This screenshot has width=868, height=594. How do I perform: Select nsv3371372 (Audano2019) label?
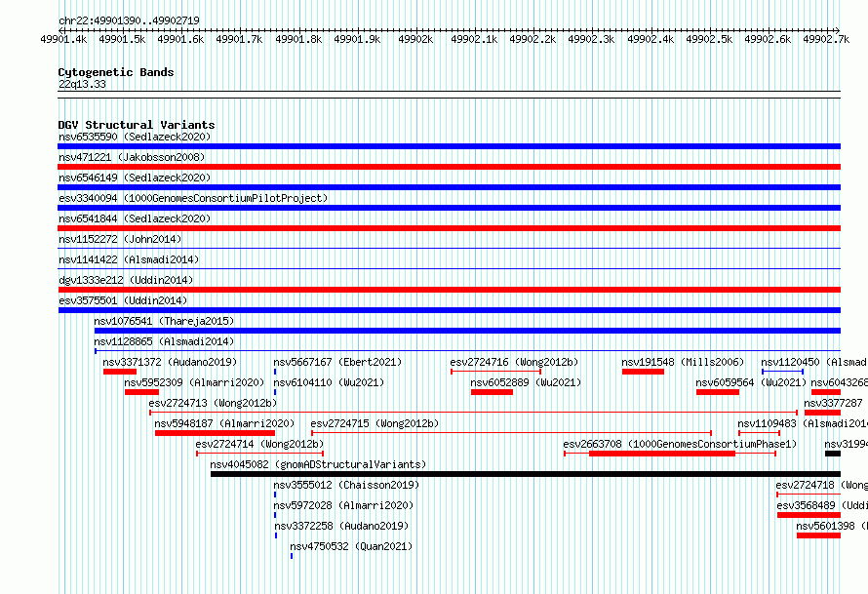[170, 362]
